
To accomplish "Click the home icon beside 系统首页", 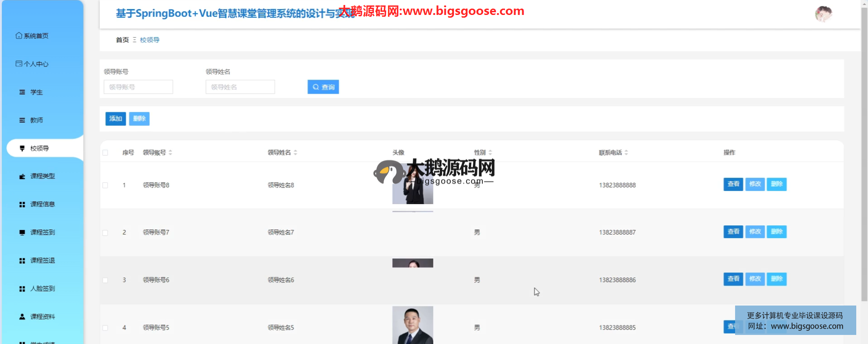I will tap(19, 36).
